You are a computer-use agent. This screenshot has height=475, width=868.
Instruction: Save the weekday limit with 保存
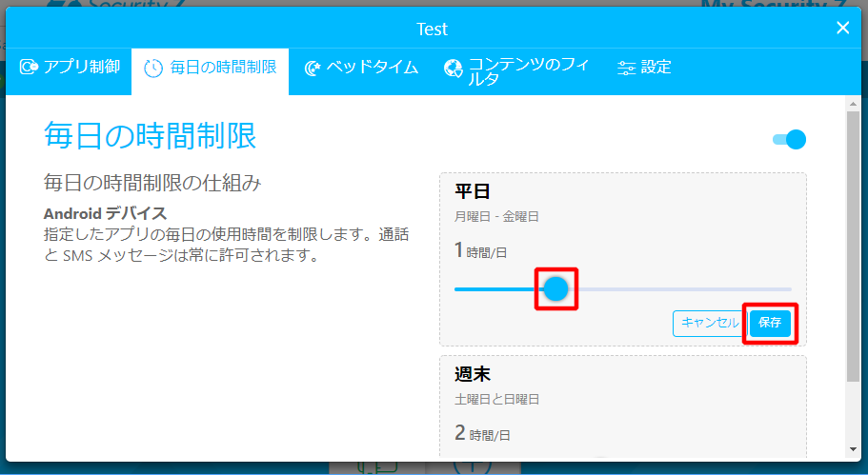tap(770, 323)
